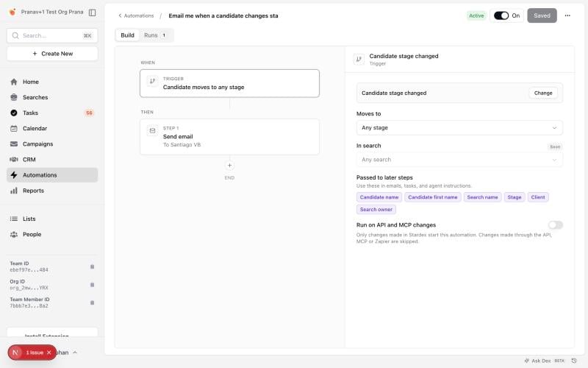Dismiss the 1 issue badge
The width and height of the screenshot is (588, 368).
tap(49, 353)
